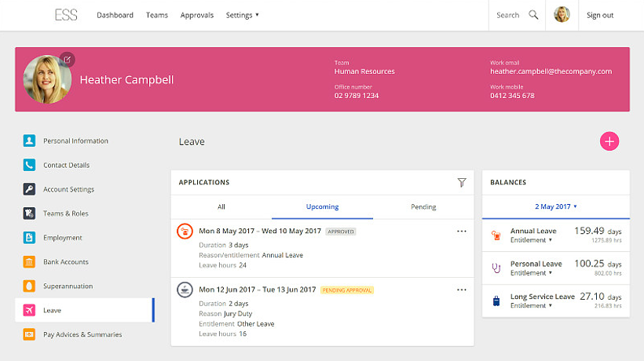Click the Personal Information person icon
The height and width of the screenshot is (361, 644).
[29, 140]
